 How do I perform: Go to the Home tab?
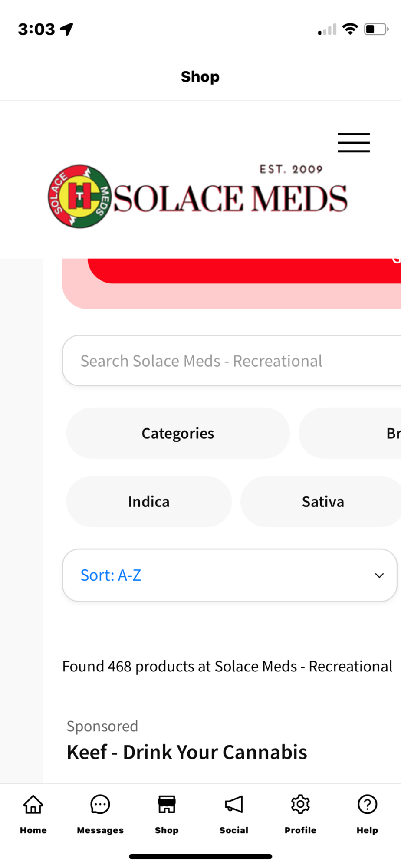(x=33, y=814)
